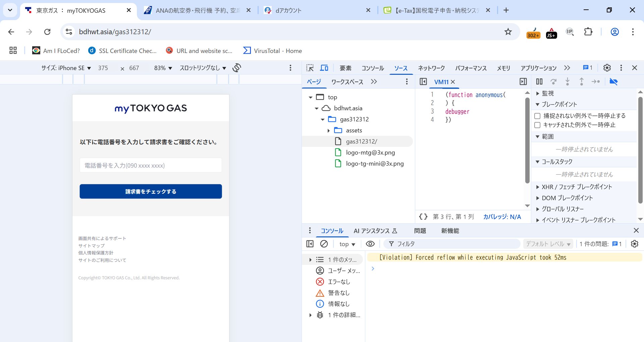Open VirusTotal - Home bookmark
The width and height of the screenshot is (644, 342).
273,51
